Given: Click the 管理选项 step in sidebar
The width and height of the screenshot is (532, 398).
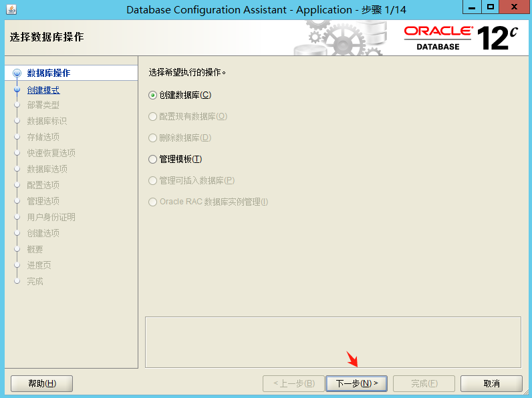Looking at the screenshot, I should tap(43, 201).
